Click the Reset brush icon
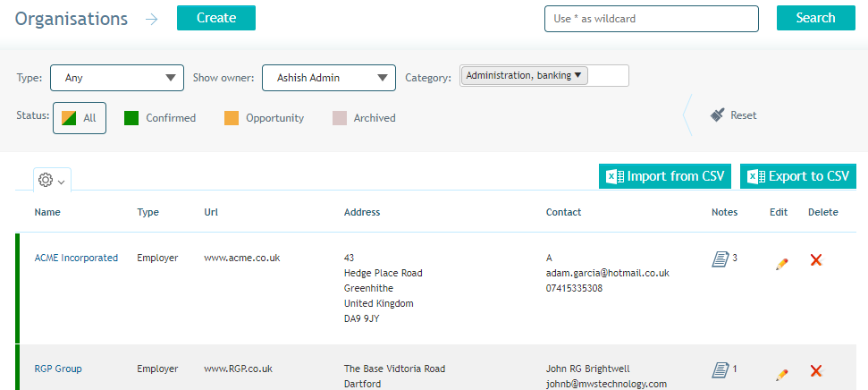Screen dimensions: 868x390 (x=718, y=114)
